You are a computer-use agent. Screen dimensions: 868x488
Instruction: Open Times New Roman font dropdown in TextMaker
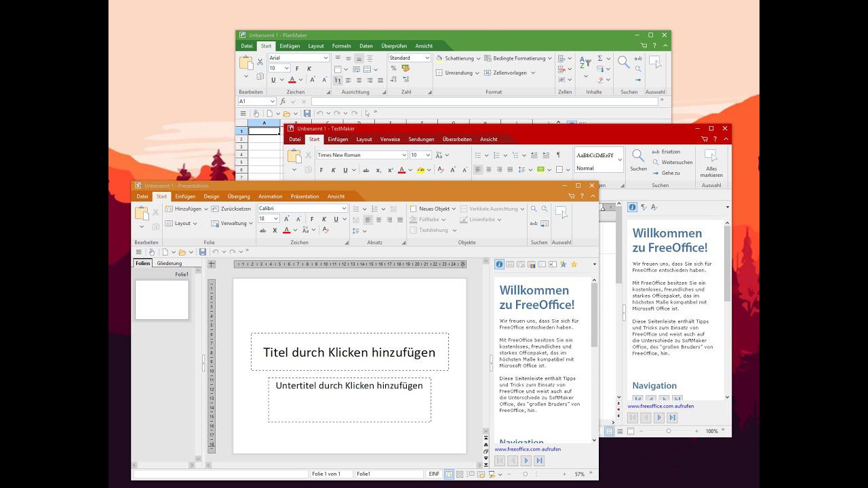[x=404, y=155]
